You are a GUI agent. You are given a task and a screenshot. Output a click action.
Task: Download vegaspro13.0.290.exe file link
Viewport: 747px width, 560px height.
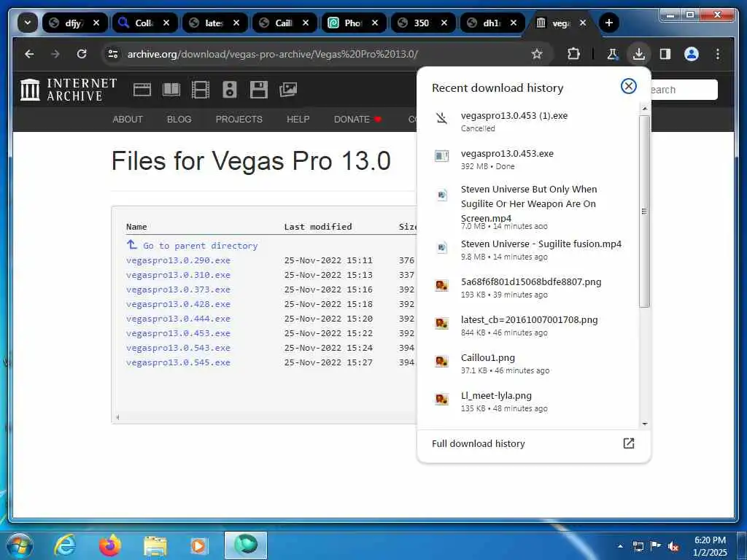click(x=178, y=260)
